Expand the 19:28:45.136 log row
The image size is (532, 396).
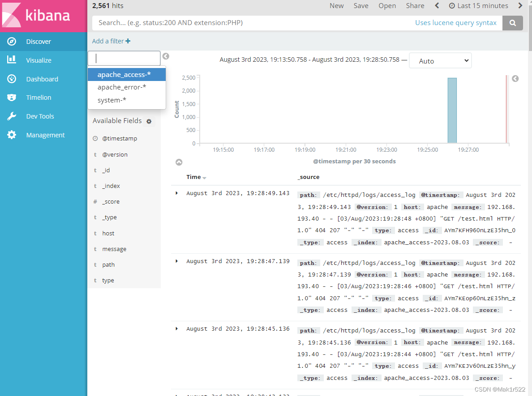pos(176,329)
